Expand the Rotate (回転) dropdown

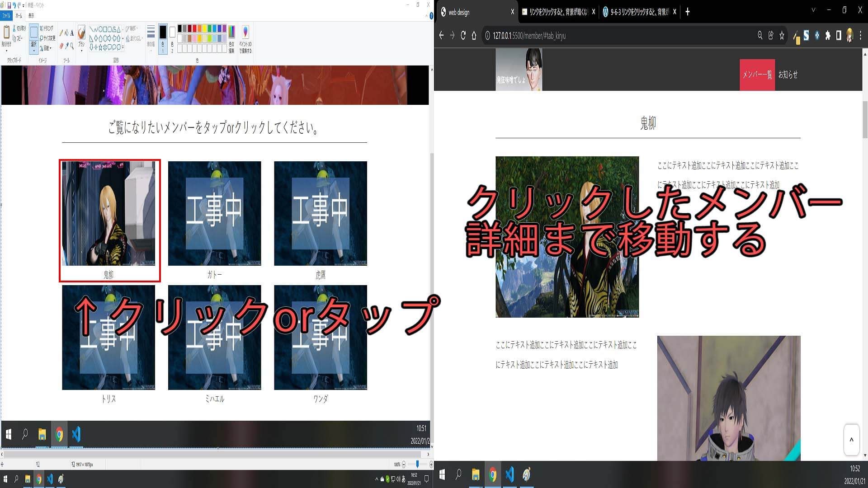[46, 48]
